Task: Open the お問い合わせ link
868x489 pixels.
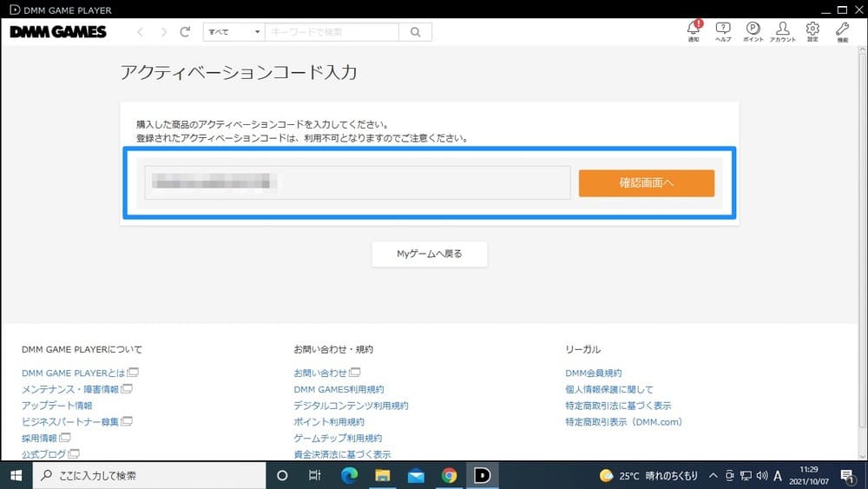Action: [x=320, y=373]
